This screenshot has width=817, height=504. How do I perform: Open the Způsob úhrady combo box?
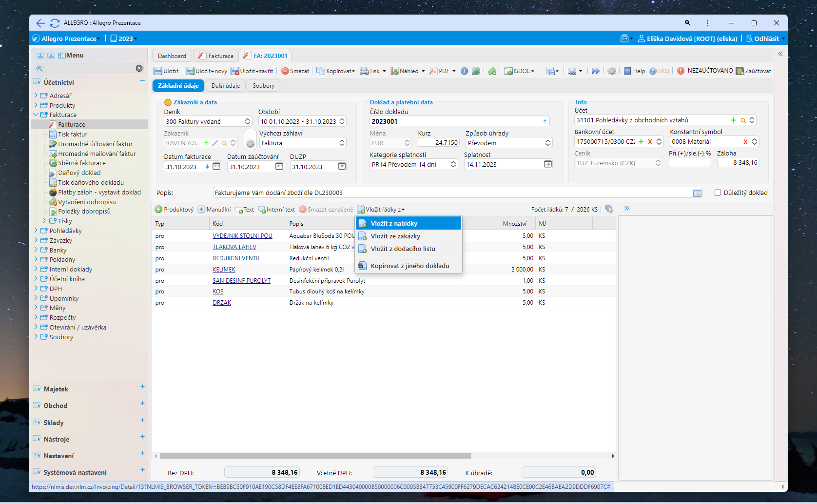click(509, 143)
